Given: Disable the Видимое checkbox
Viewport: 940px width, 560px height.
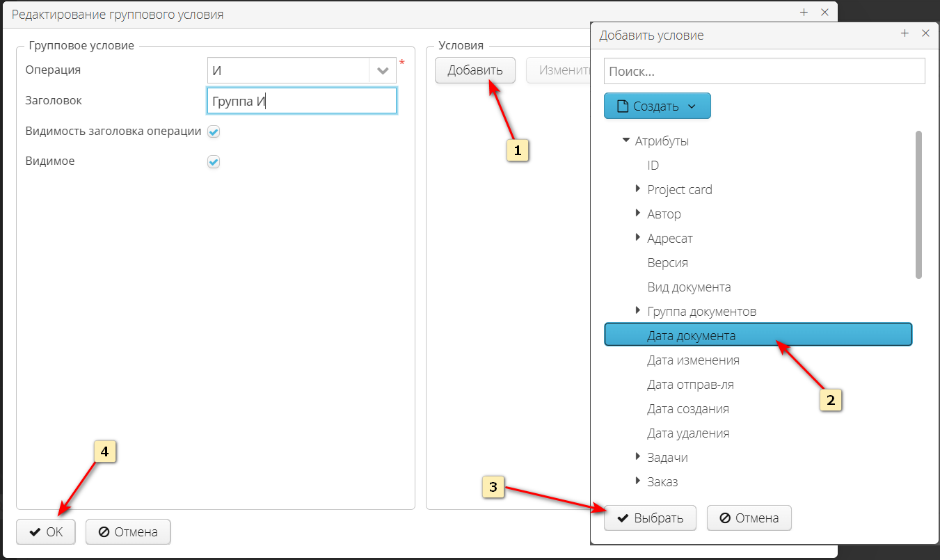Looking at the screenshot, I should (213, 161).
